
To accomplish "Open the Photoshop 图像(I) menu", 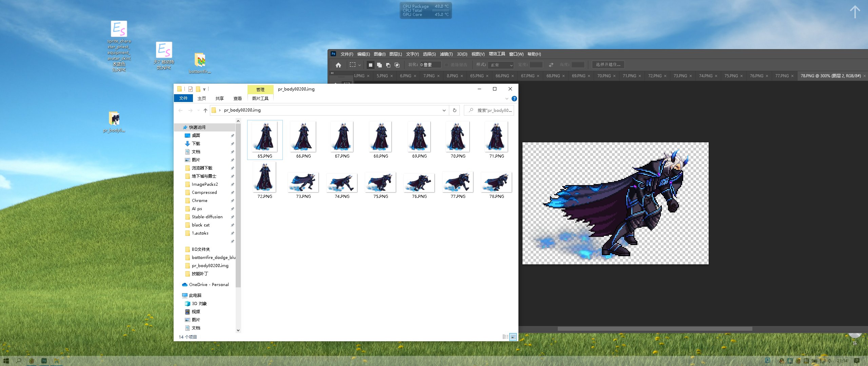I will click(x=380, y=54).
